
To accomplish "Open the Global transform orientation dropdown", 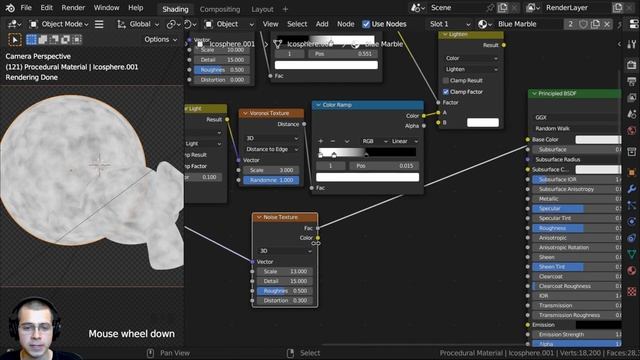I will point(138,24).
